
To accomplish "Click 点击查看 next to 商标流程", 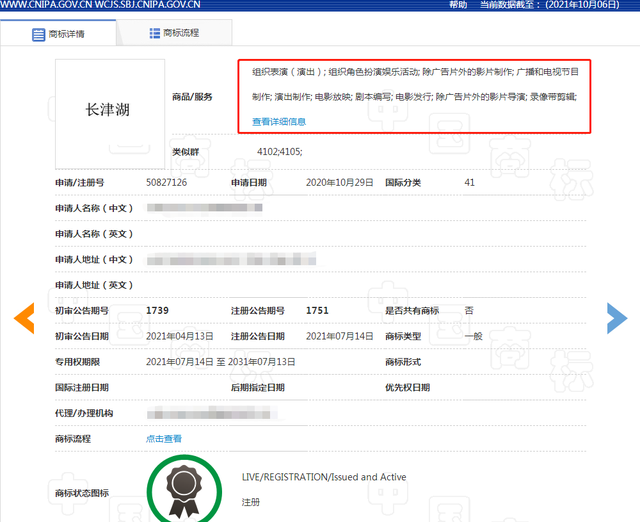I will (x=164, y=438).
